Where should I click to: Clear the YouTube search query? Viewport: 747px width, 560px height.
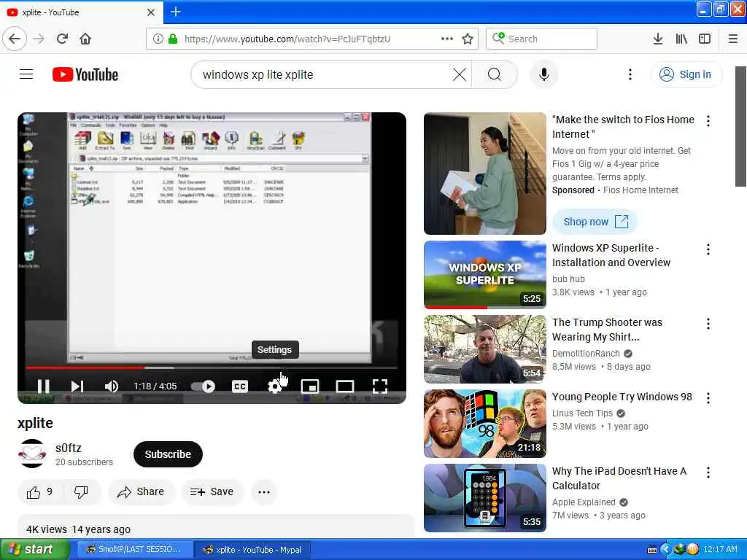click(460, 74)
